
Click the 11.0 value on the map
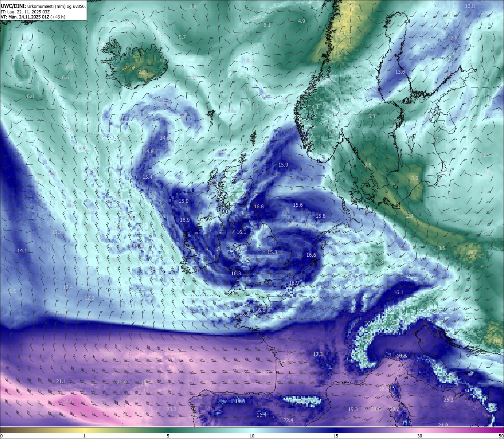point(240,402)
